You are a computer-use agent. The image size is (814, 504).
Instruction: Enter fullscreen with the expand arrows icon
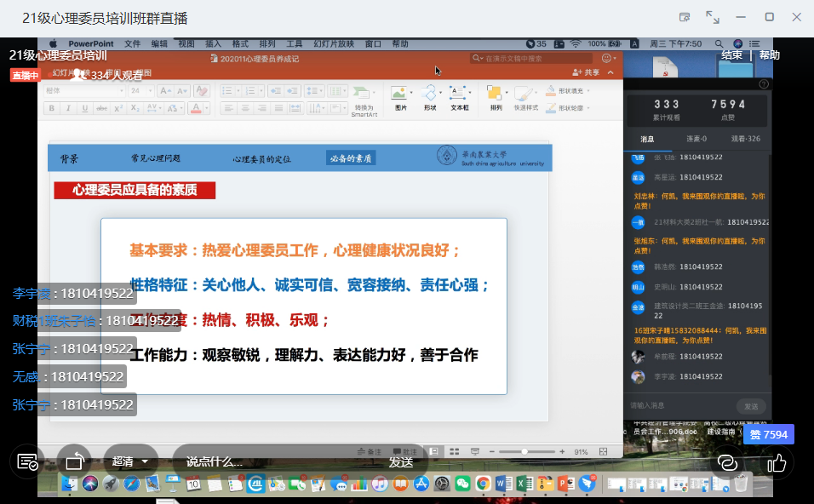[713, 17]
